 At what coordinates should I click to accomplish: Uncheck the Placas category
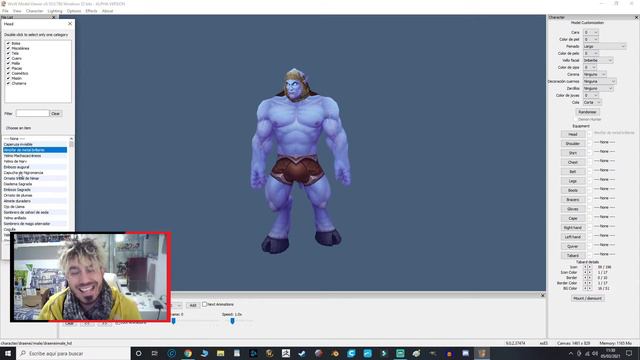point(8,68)
